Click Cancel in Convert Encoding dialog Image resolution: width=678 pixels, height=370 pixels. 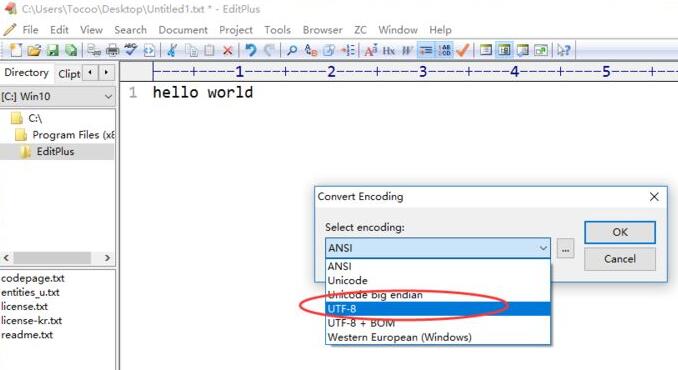click(x=620, y=259)
